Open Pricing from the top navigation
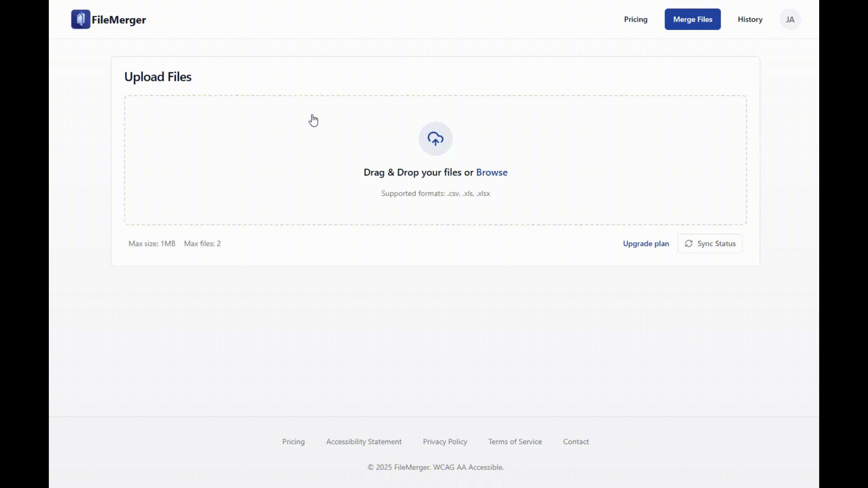Viewport: 868px width, 488px height. 636,19
